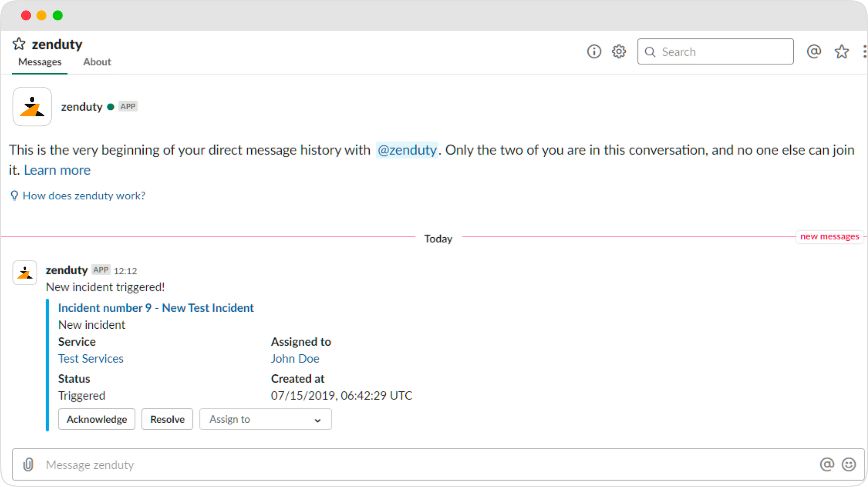The image size is (868, 487).
Task: Click the yellow macOS minimize button
Action: point(42,16)
